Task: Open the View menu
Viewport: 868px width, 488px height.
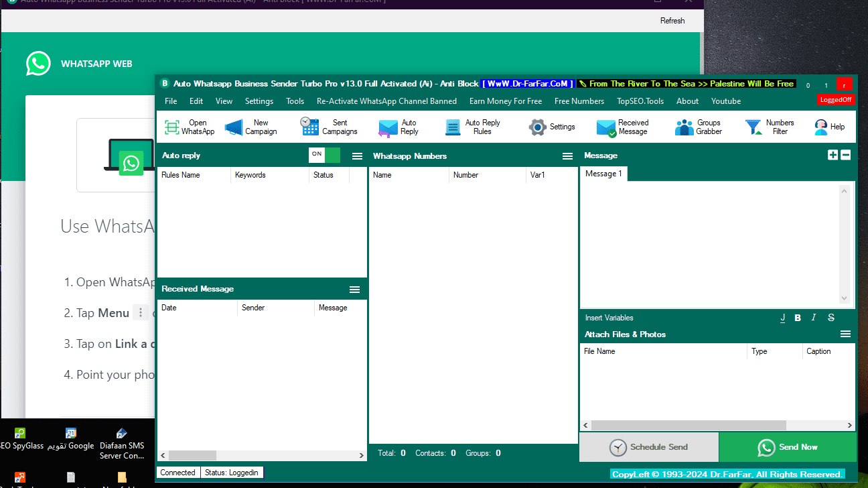Action: (224, 101)
